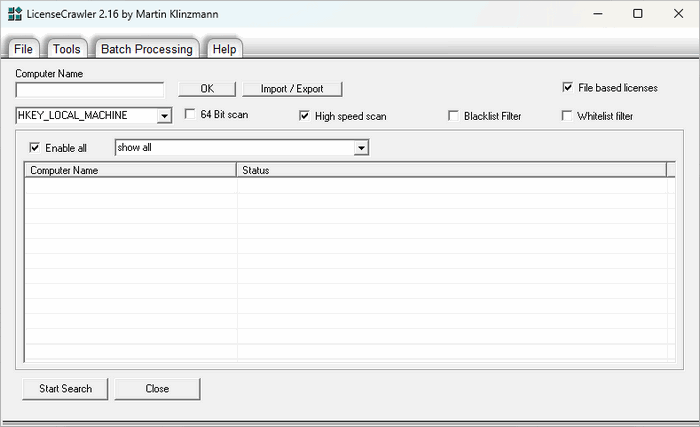The image size is (700, 427).
Task: Open the Tools menu tab
Action: pyautogui.click(x=67, y=49)
